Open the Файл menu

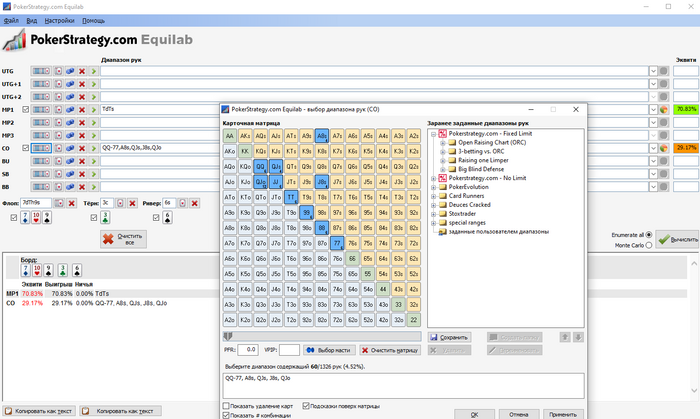tap(11, 21)
